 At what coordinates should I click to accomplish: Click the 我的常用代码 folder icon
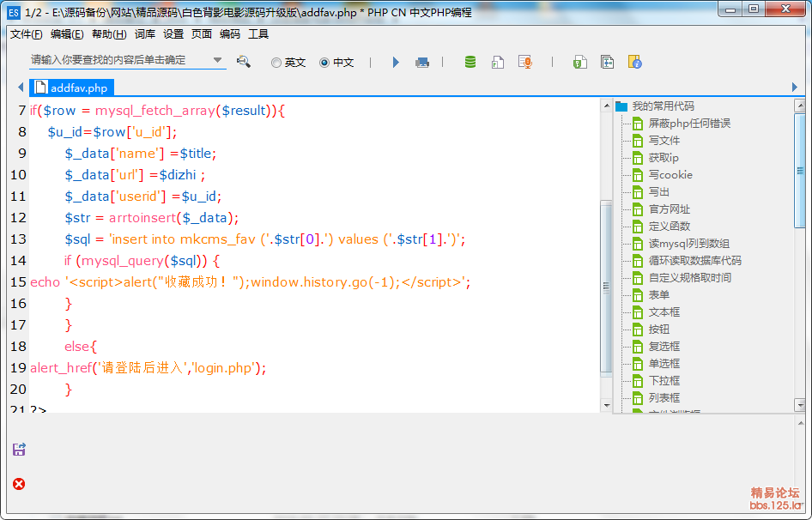click(622, 106)
